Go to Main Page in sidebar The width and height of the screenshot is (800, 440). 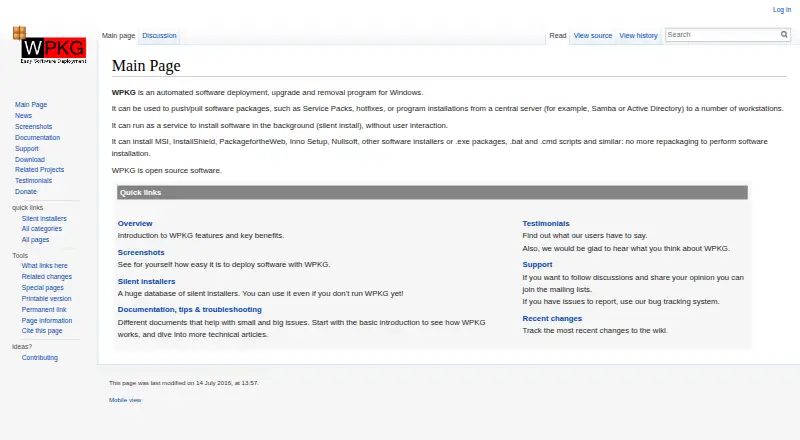click(31, 105)
